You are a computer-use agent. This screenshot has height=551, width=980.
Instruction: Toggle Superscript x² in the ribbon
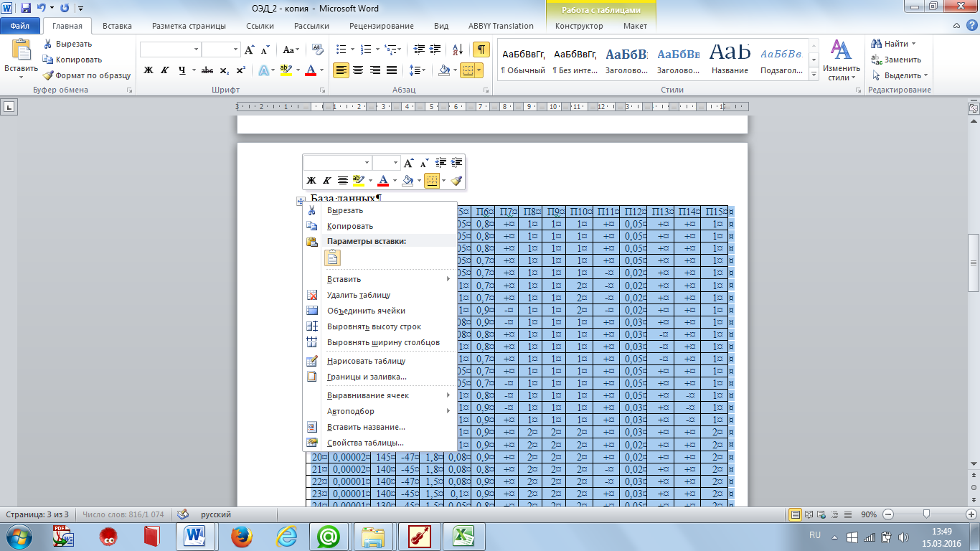(240, 70)
